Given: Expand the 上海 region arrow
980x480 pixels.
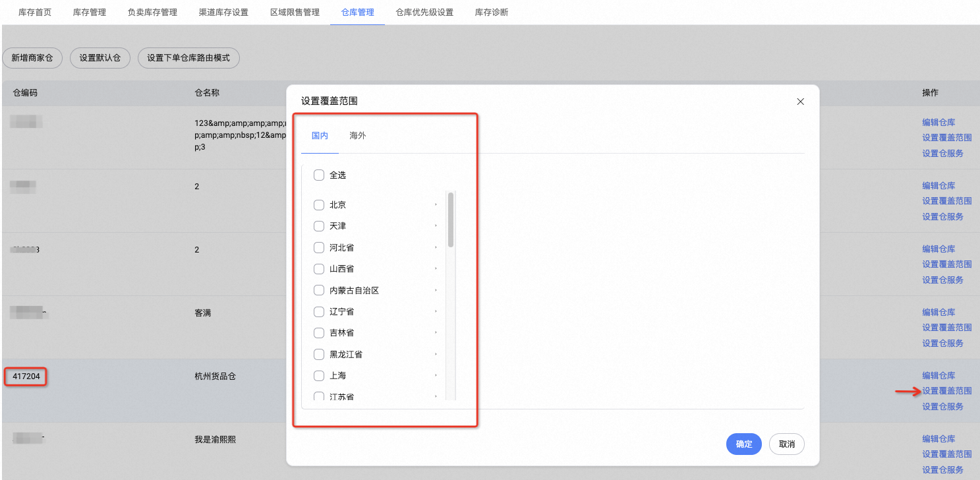Looking at the screenshot, I should coord(436,376).
